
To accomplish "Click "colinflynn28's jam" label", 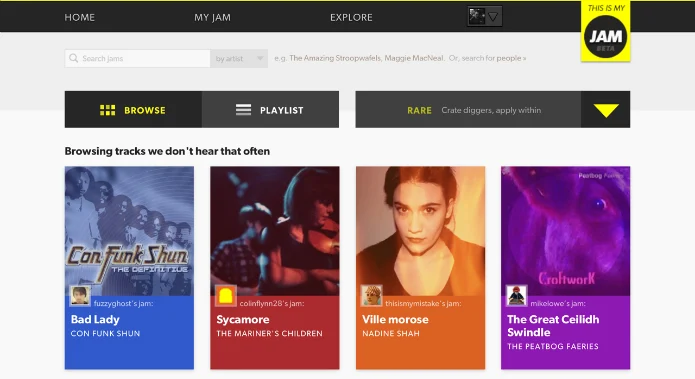I will 272,303.
